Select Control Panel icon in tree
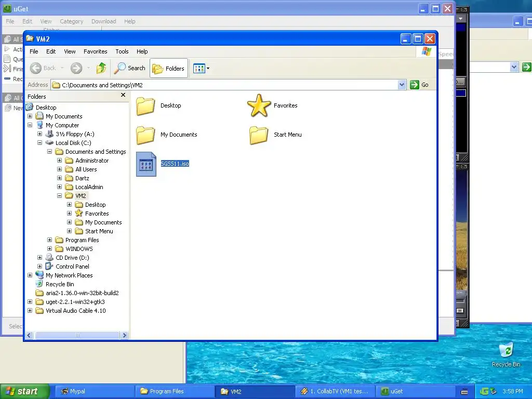The image size is (532, 399). (x=49, y=267)
